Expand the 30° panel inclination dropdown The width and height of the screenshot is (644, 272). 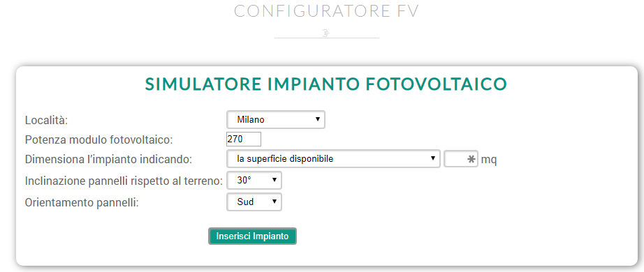(254, 180)
